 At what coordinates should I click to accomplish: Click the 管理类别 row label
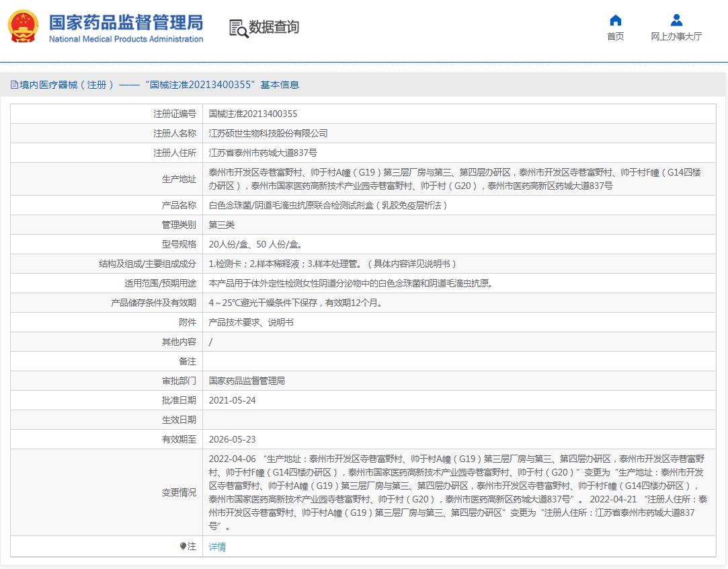tap(179, 225)
